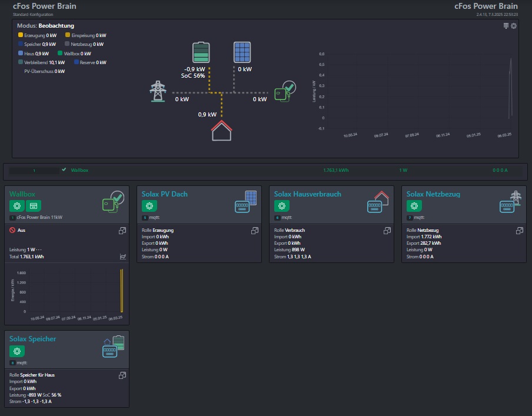Click the Solax Speicher tile title
The image size is (532, 416).
tap(32, 339)
